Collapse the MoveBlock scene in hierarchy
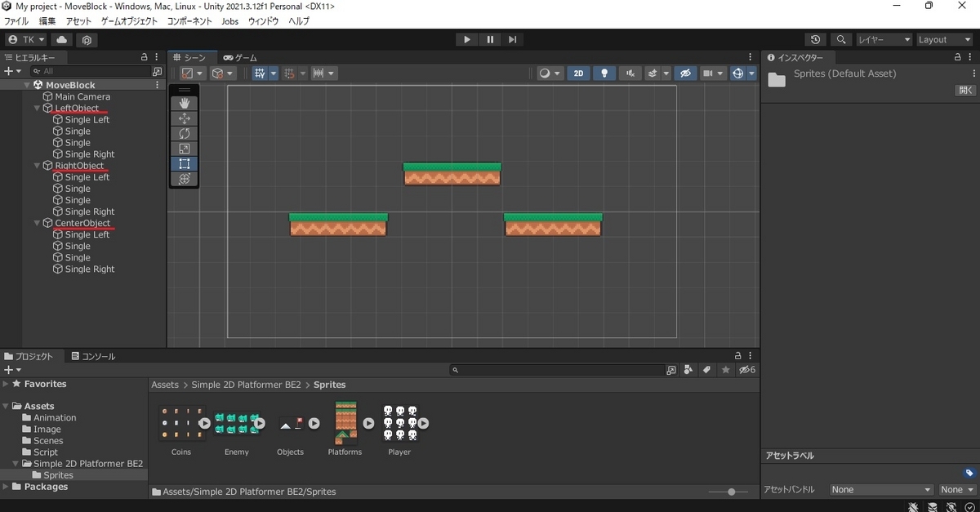980x512 pixels. [x=27, y=85]
